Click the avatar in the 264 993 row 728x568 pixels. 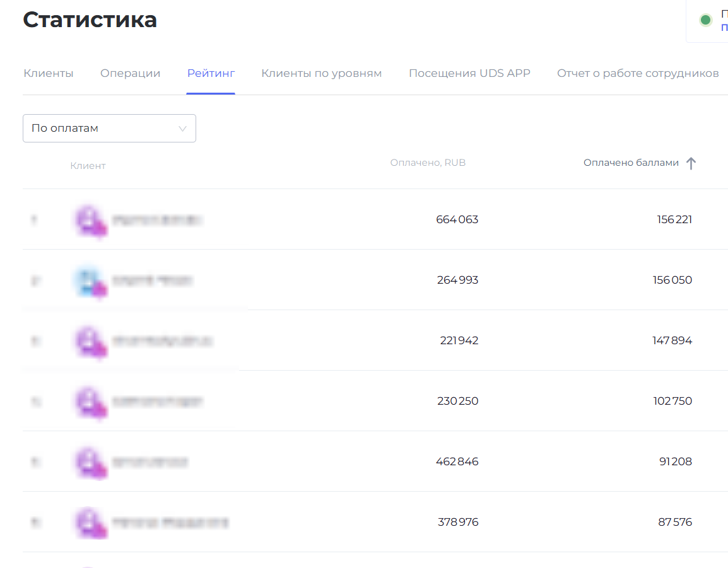pos(91,281)
